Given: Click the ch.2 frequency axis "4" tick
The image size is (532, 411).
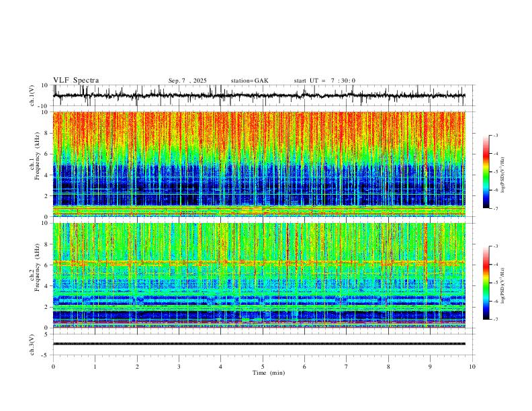Looking at the screenshot, I should click(x=47, y=286).
